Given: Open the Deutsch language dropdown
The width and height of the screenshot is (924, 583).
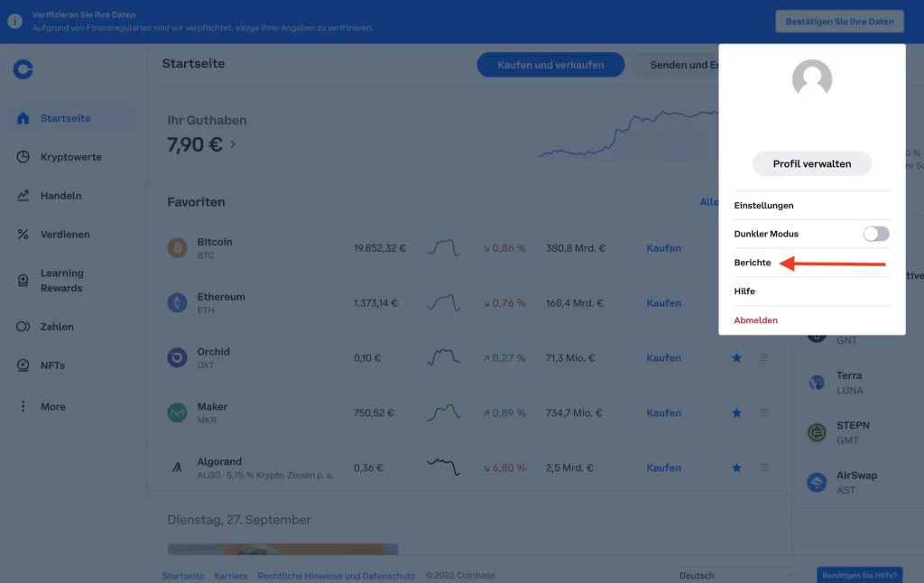Looking at the screenshot, I should click(x=735, y=575).
